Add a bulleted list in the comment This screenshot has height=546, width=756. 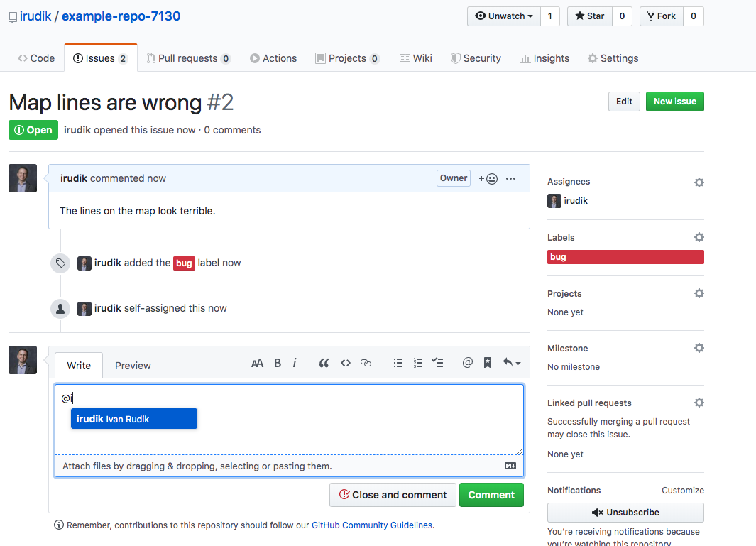[398, 363]
